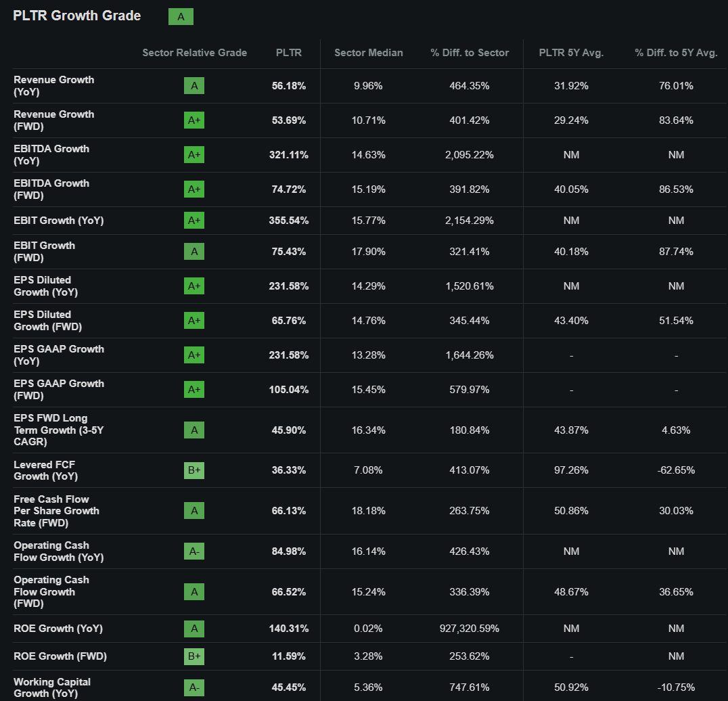
Task: Select the A grade for Revenue Growth (YoY)
Action: coord(194,86)
